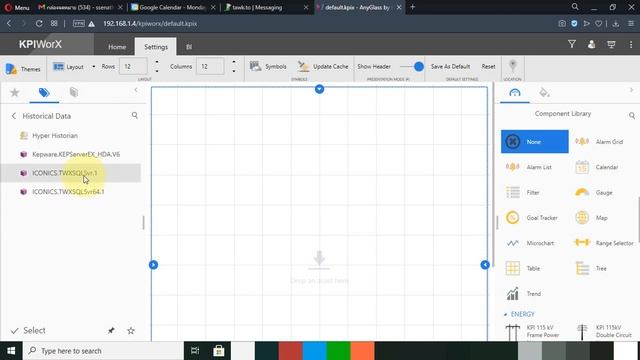Collapse the left asset panel
Screen dimensions: 640x360
136,90
